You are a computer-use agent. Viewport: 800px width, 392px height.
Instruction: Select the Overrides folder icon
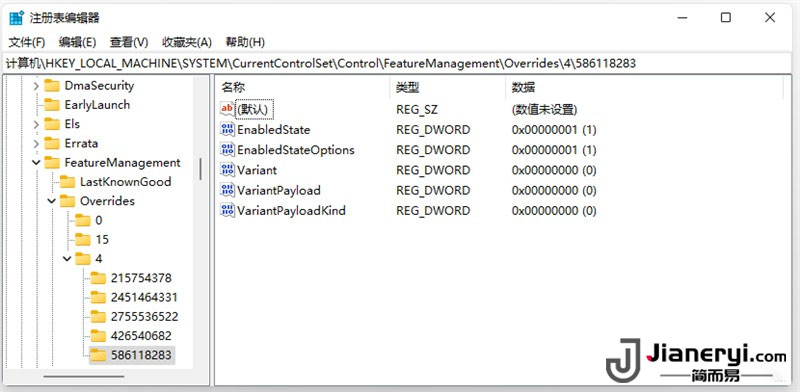coord(67,201)
